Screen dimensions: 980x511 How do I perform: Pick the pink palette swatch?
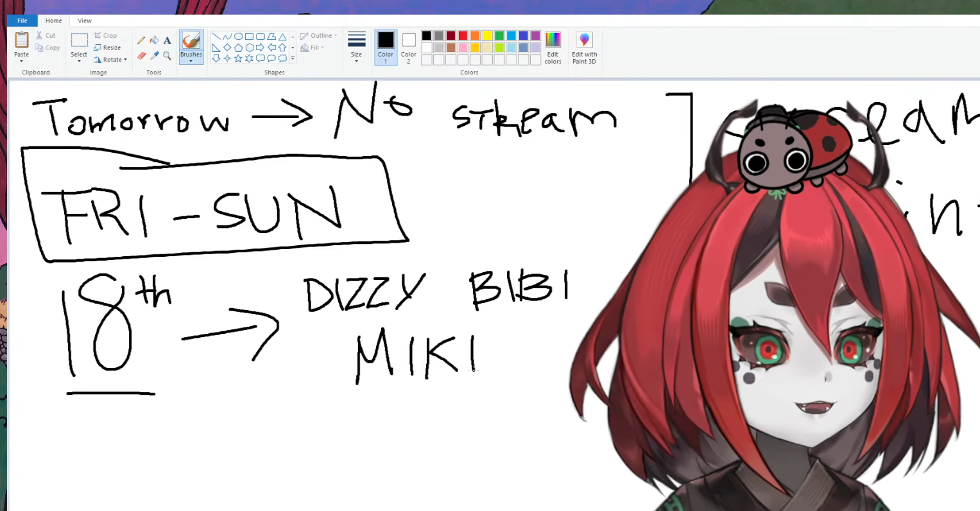(x=463, y=48)
